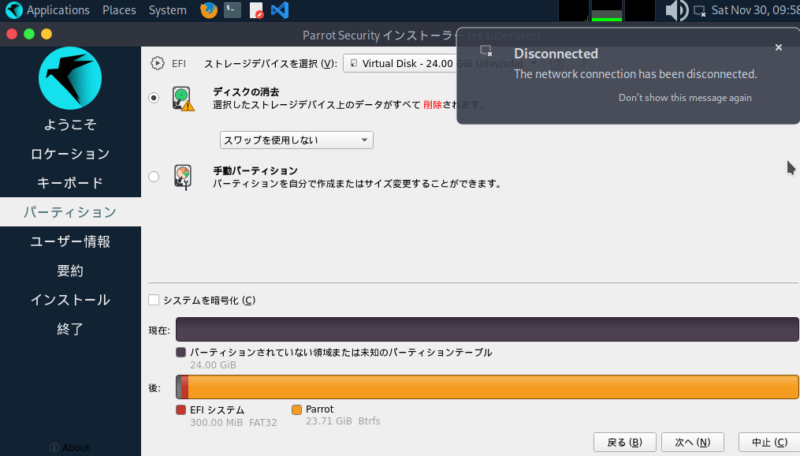Click the erase disk drive icon
The height and width of the screenshot is (456, 800).
tap(184, 98)
